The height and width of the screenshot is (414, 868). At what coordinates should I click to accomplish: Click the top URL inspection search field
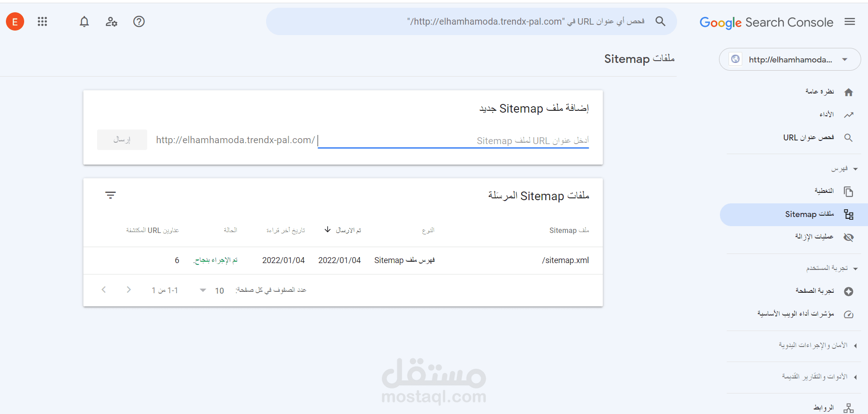tap(472, 21)
